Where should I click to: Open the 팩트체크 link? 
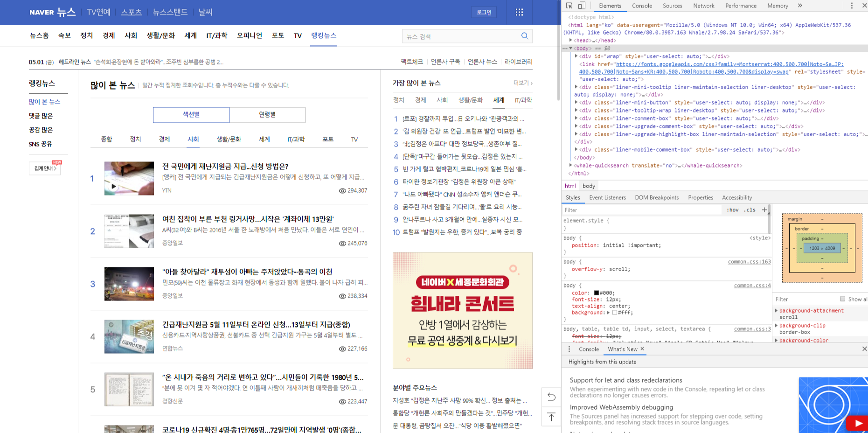click(412, 62)
